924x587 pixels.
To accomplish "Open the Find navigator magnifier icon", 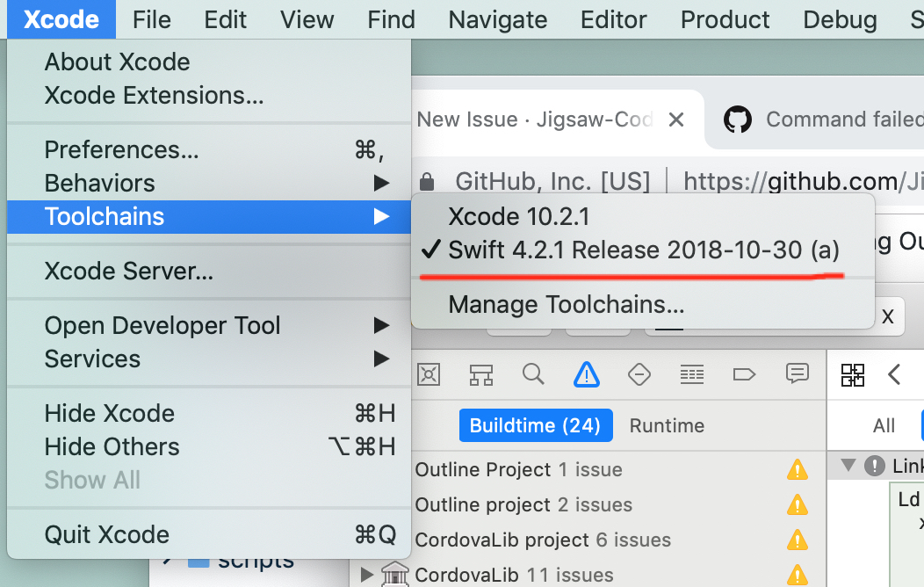I will [x=533, y=374].
